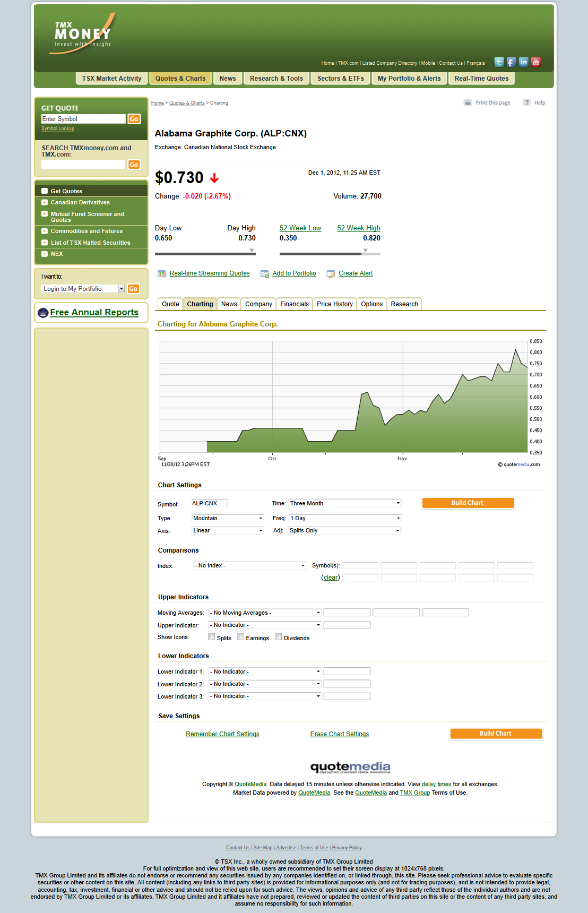The image size is (588, 913).
Task: Open the LinkedIn social icon
Action: click(523, 62)
